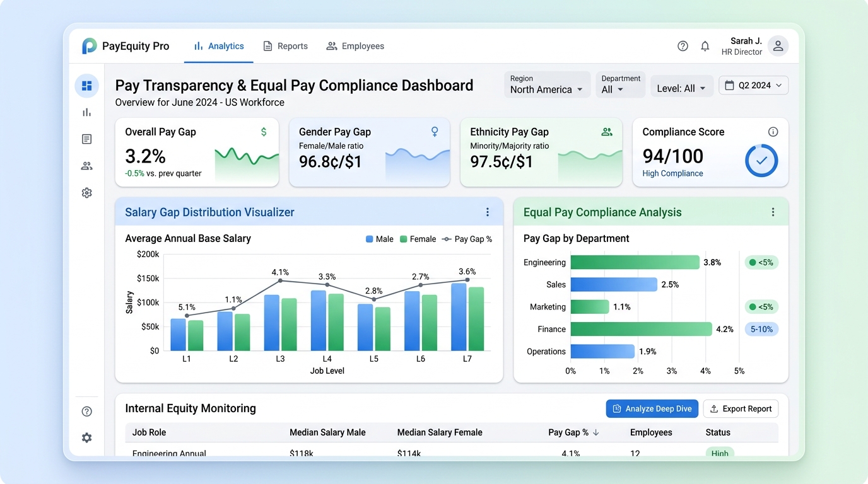Click the sort arrow beside Pay Gap %
868x484 pixels.
click(x=595, y=432)
